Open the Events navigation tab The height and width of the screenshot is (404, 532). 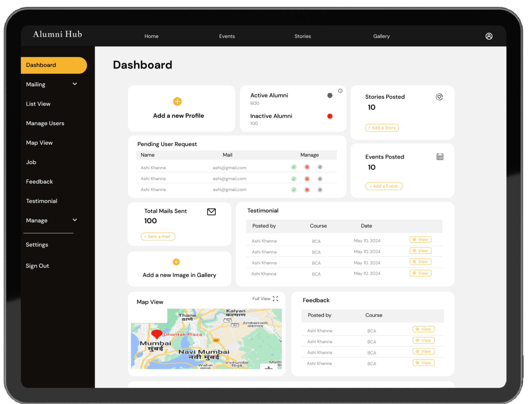click(x=227, y=36)
